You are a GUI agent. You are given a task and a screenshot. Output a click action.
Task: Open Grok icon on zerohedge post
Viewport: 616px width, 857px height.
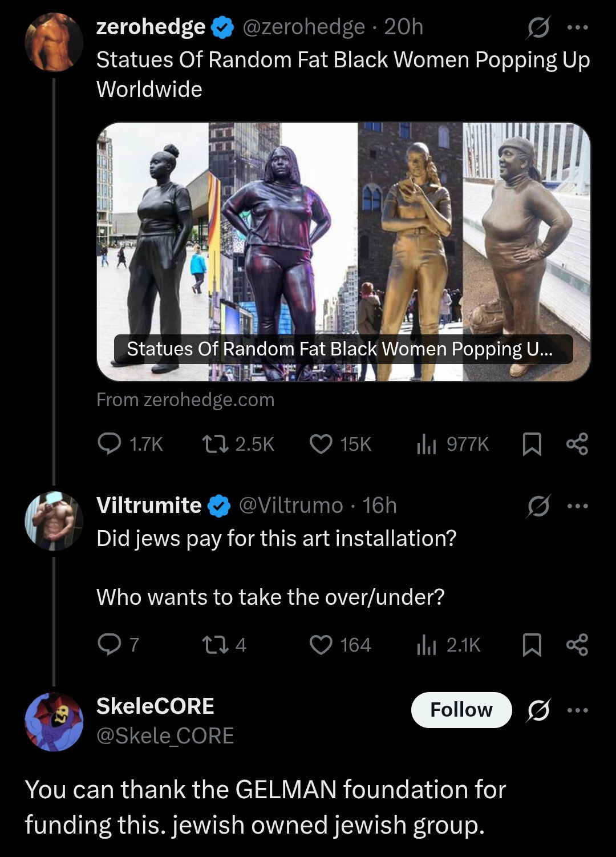(538, 27)
